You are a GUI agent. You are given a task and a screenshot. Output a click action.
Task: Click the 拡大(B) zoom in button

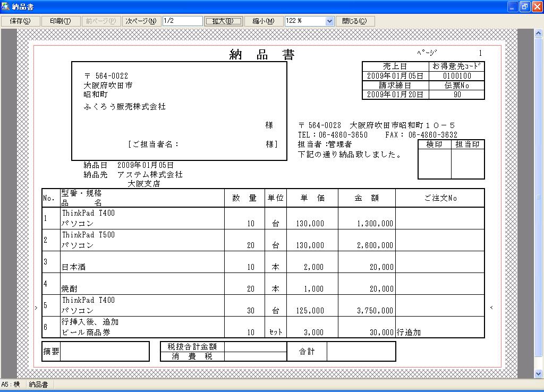pos(223,21)
